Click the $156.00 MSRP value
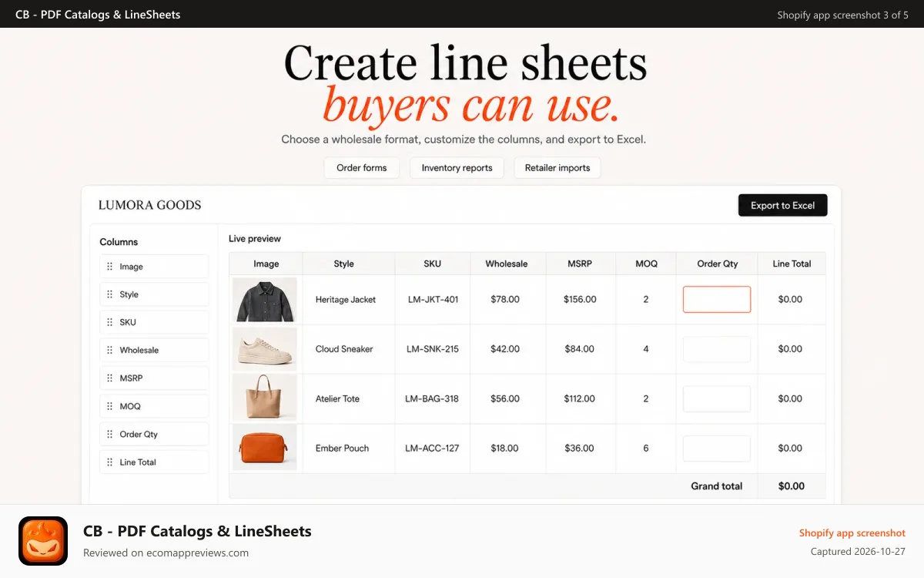Image resolution: width=924 pixels, height=578 pixels. tap(580, 300)
